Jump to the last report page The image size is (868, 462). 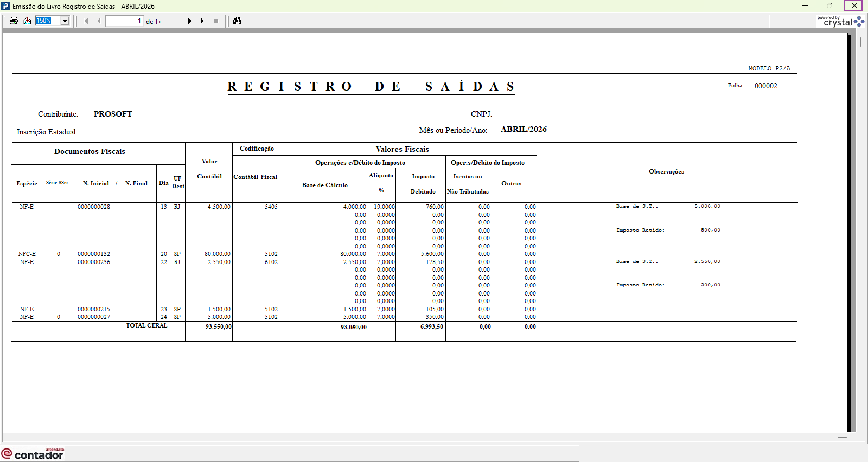pos(203,21)
